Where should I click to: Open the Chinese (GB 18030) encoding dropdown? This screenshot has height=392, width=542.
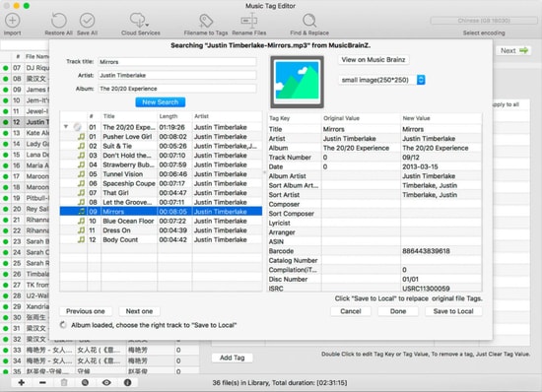point(484,21)
